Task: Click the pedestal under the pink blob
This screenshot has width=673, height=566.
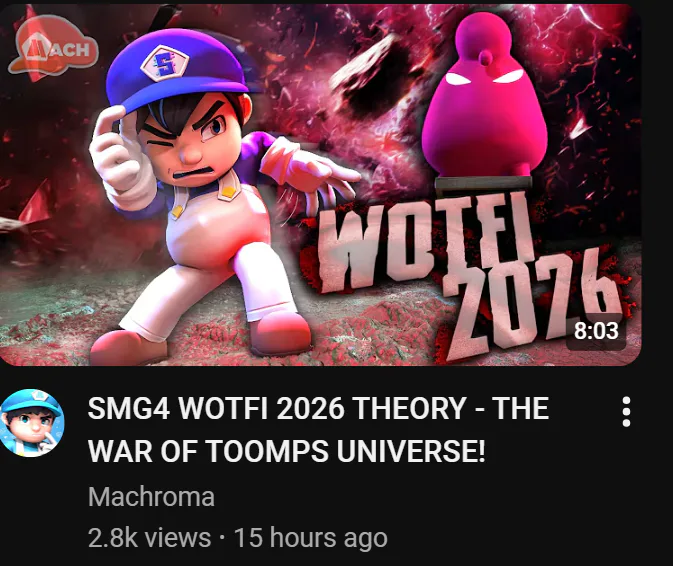Action: 483,183
